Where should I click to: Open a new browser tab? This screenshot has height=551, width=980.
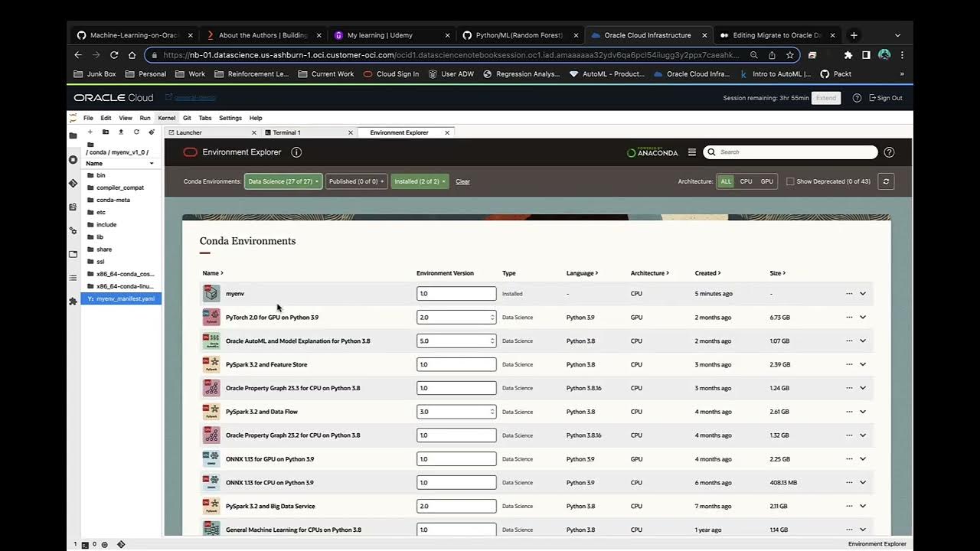[854, 35]
